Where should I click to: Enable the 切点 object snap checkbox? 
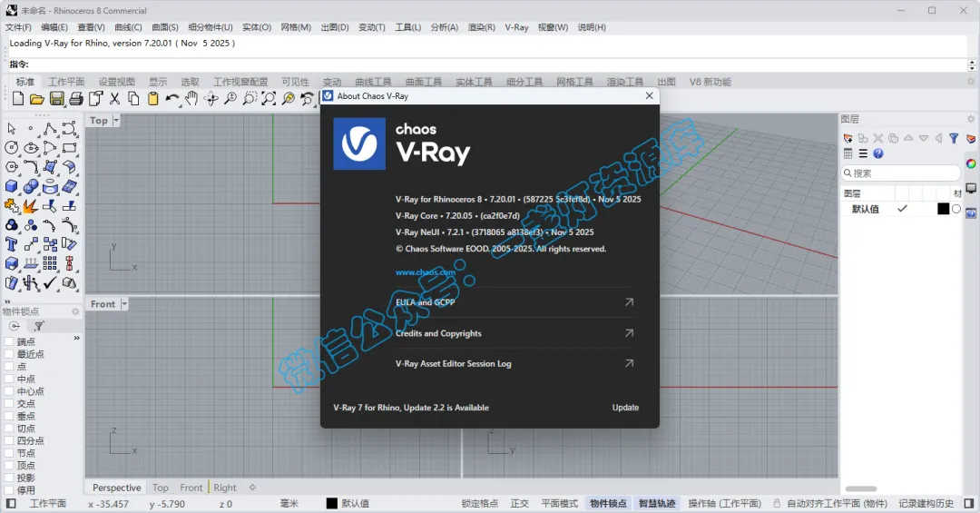coord(9,429)
